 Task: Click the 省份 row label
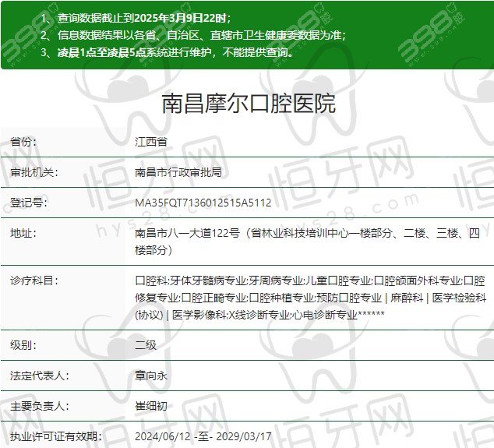point(23,143)
